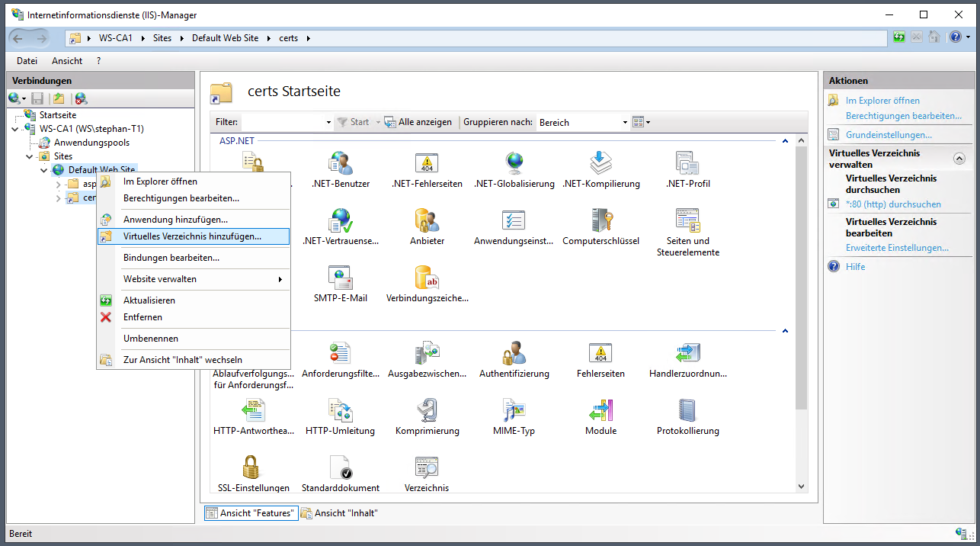Click the Grundeinstellungen link
Viewport: 980px width, 546px height.
click(x=889, y=135)
